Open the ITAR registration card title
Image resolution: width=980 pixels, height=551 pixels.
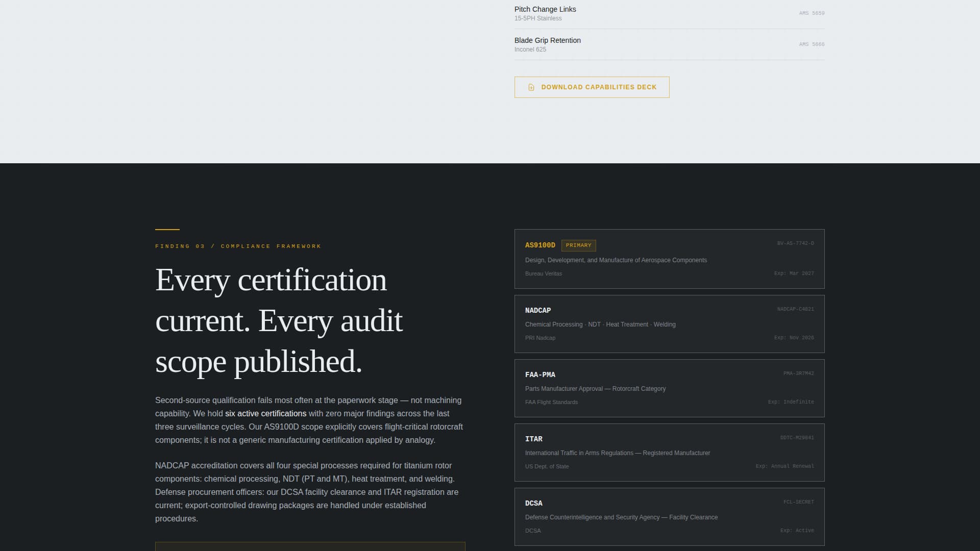[534, 439]
